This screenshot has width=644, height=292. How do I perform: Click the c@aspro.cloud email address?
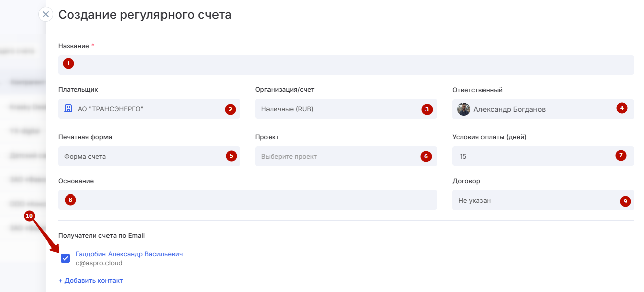[x=99, y=263]
